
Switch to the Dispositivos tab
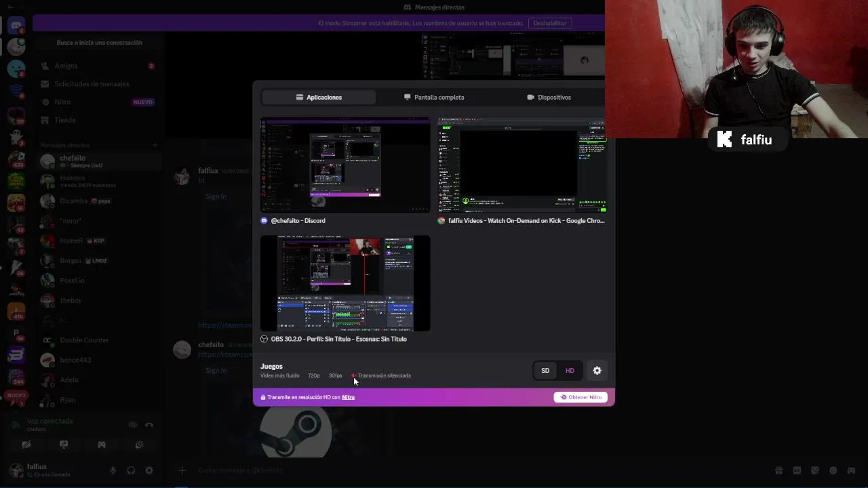click(x=549, y=97)
